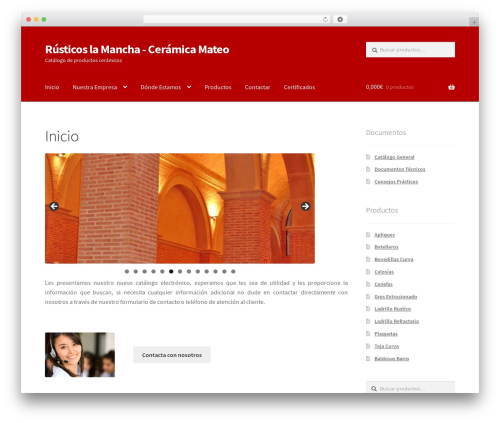
Task: Open the Baldosas Barro product category
Action: pos(392,359)
